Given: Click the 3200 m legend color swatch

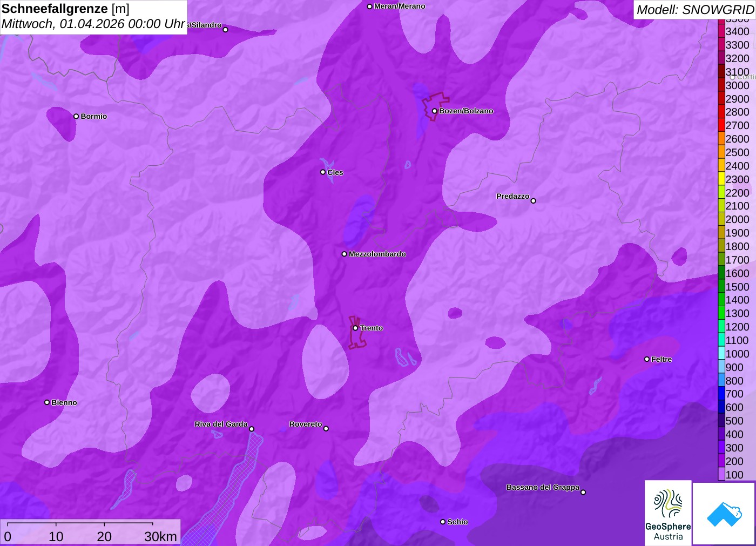Looking at the screenshot, I should click(721, 58).
